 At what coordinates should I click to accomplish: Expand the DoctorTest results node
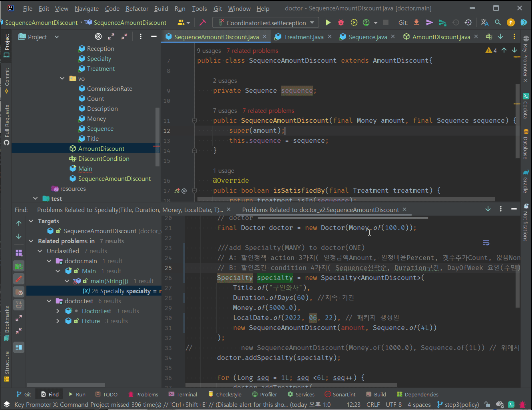58,311
